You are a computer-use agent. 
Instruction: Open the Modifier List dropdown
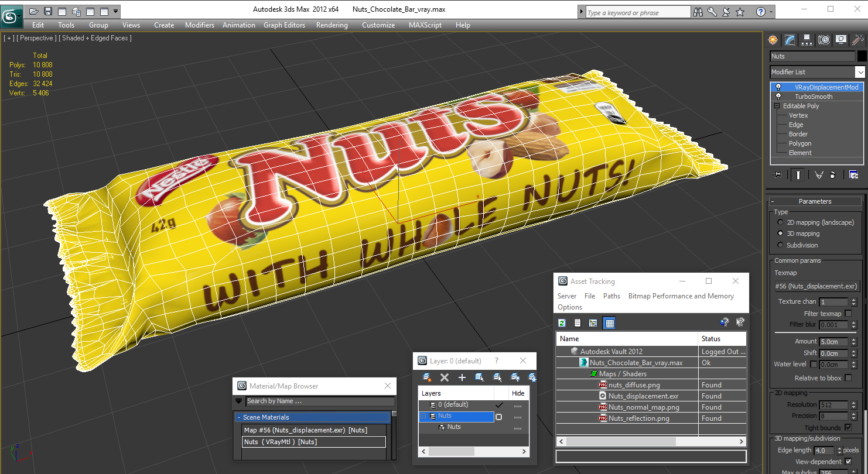click(x=860, y=72)
